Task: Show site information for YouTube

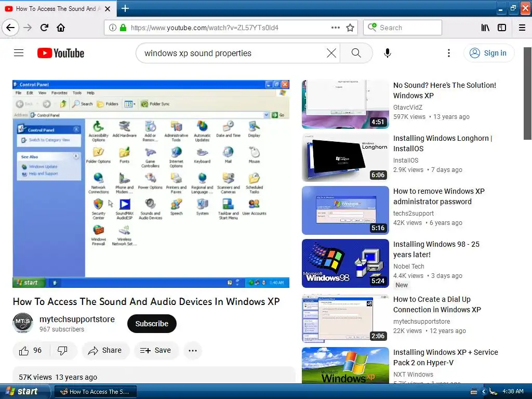Action: 113,28
